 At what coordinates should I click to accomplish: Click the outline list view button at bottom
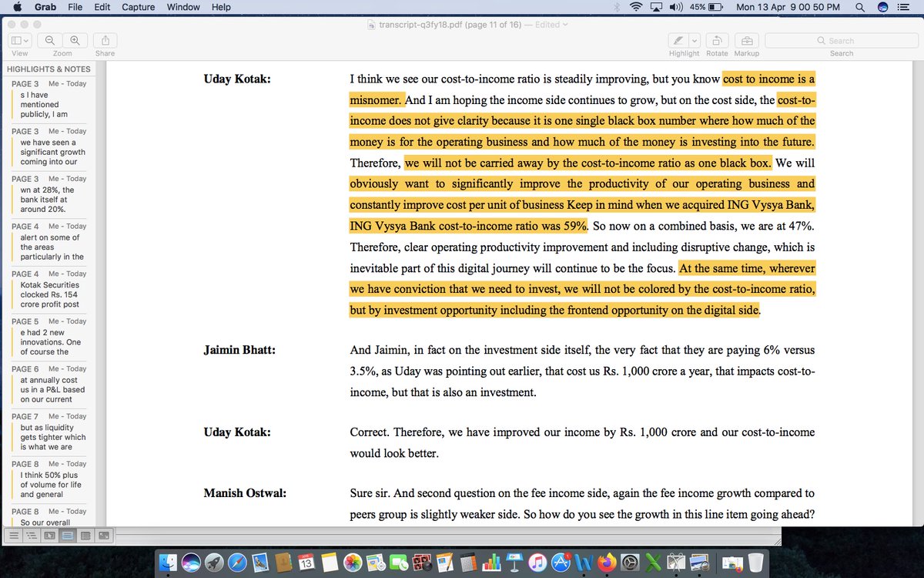pos(32,535)
